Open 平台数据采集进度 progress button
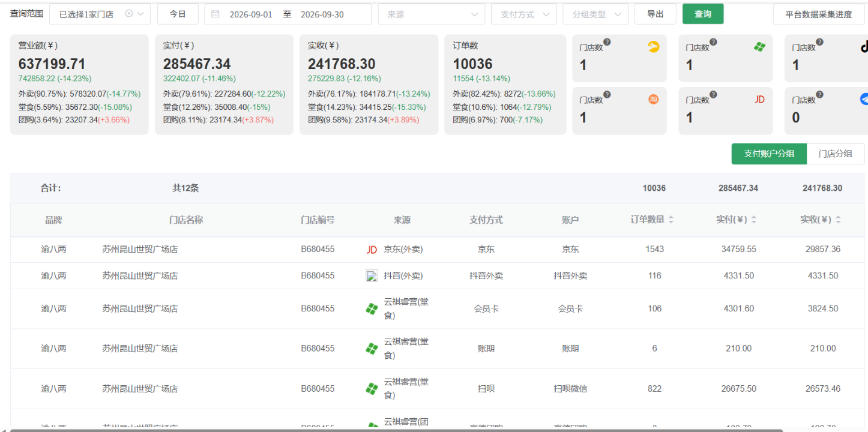This screenshot has width=868, height=432. [x=819, y=14]
